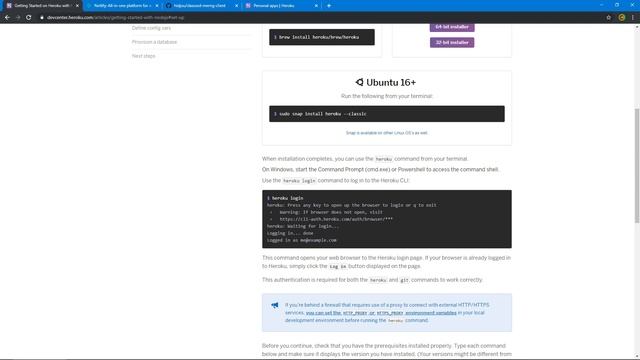Switch to the GitHub repository tab
Viewport: 640px width, 360px height.
[201, 6]
